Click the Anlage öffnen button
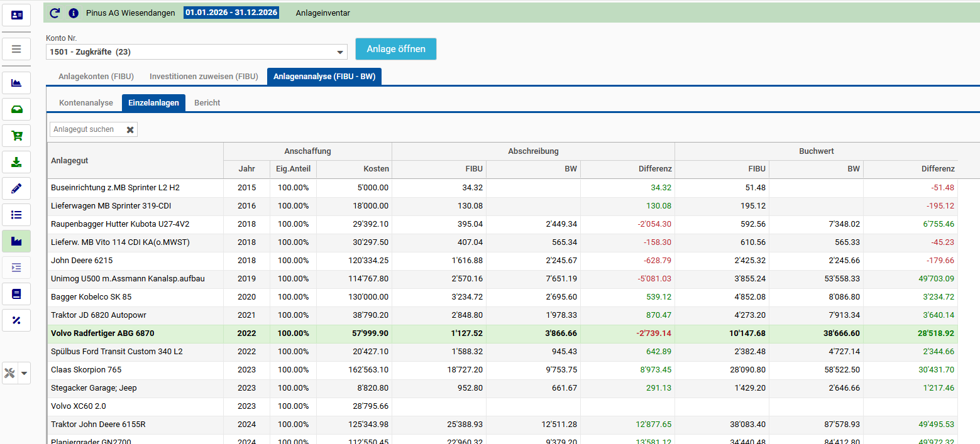Screen dimensions: 980x444 (396, 49)
